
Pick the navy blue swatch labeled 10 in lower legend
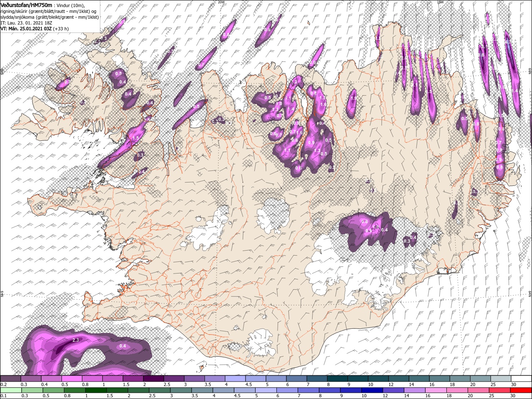[x=372, y=390]
